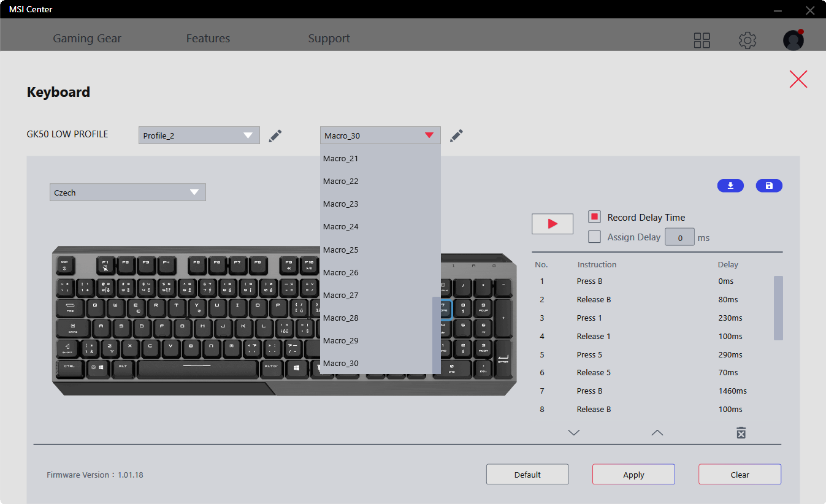Viewport: 826px width, 504px height.
Task: Toggle Record Delay Time checkbox
Action: coord(594,217)
